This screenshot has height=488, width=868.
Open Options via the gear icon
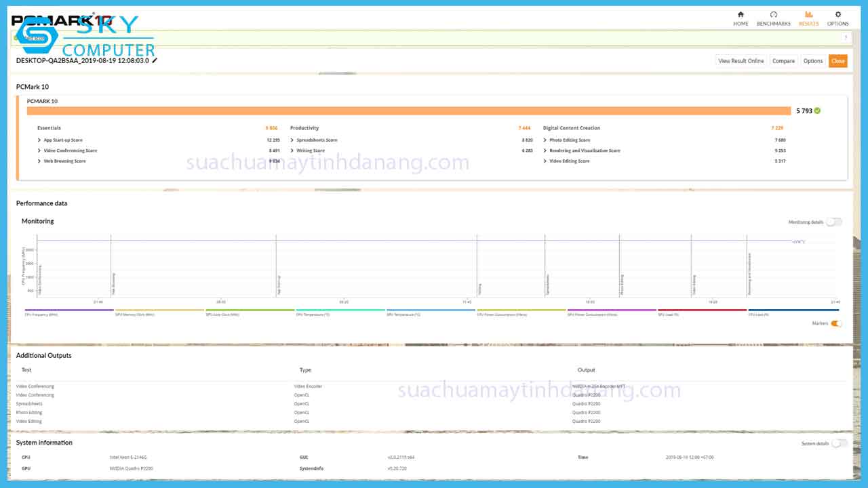point(837,14)
